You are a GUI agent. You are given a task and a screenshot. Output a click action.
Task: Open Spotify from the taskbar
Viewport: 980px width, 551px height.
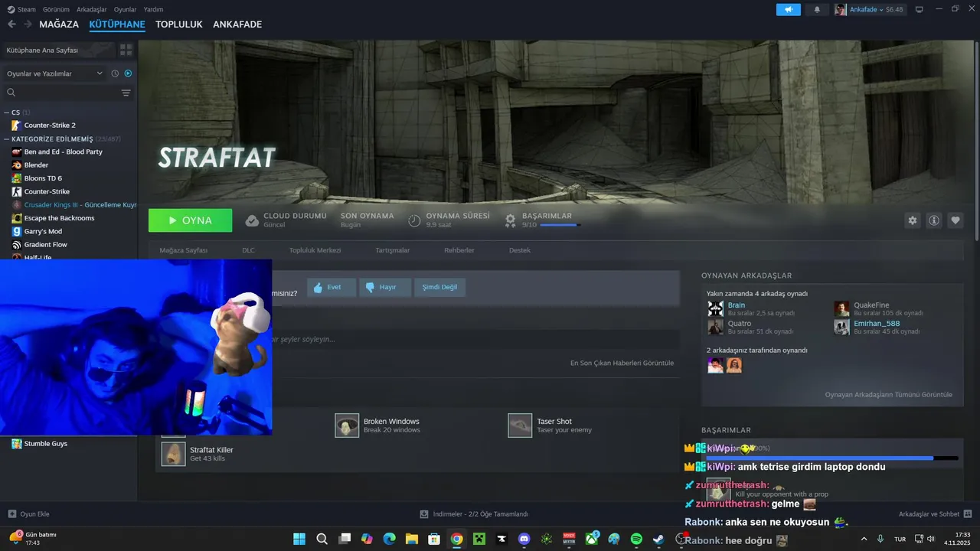coord(636,539)
